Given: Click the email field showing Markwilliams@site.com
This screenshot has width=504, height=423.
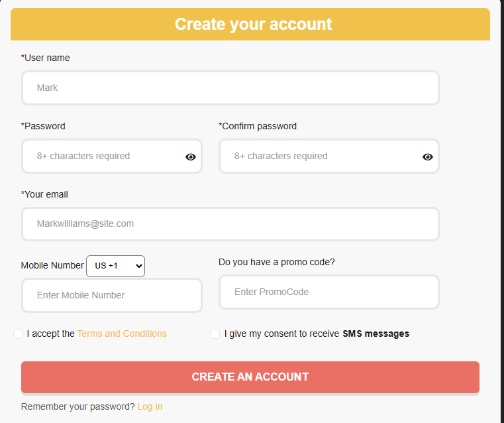Looking at the screenshot, I should (230, 224).
